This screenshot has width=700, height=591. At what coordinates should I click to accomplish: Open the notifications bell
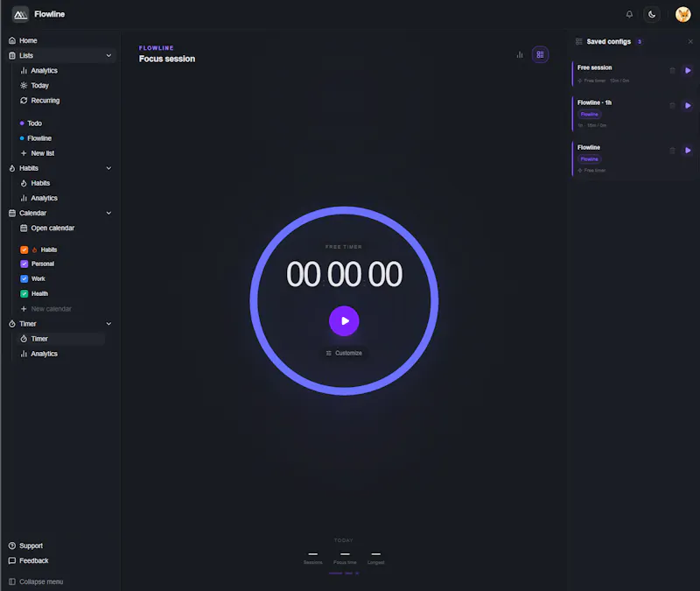coord(629,14)
